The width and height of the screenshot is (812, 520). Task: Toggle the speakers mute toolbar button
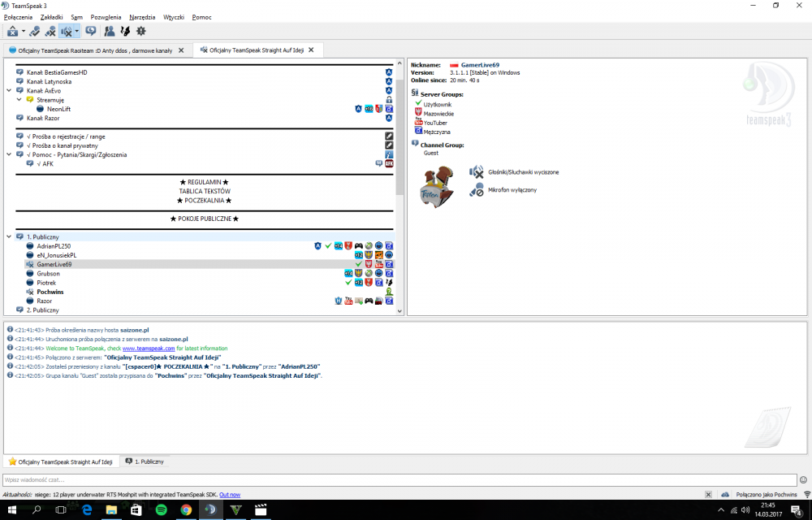66,32
